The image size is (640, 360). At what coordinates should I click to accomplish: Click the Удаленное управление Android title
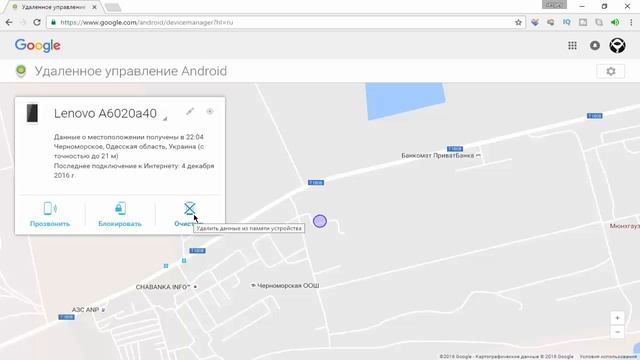point(131,71)
